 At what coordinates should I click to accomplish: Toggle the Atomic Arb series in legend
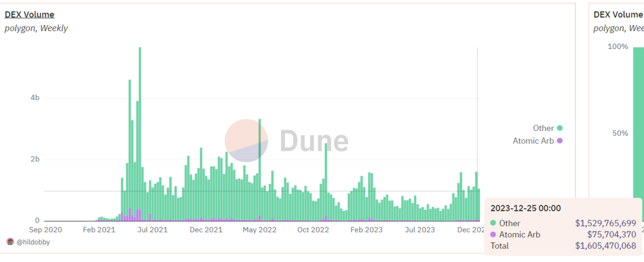click(533, 141)
